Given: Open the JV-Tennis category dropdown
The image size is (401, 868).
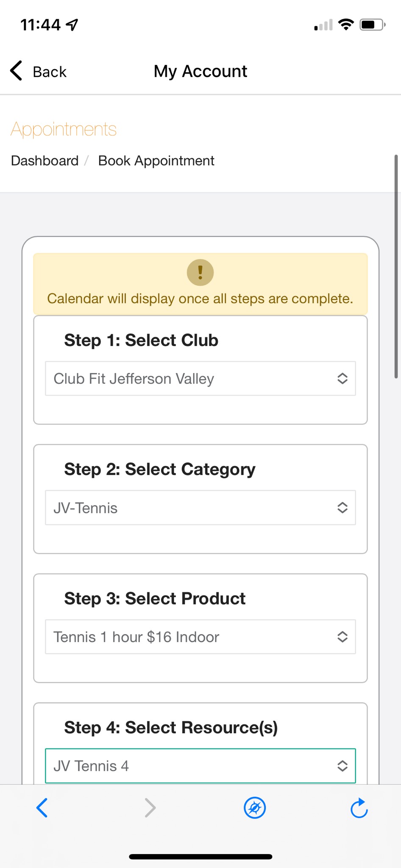Looking at the screenshot, I should pos(200,508).
